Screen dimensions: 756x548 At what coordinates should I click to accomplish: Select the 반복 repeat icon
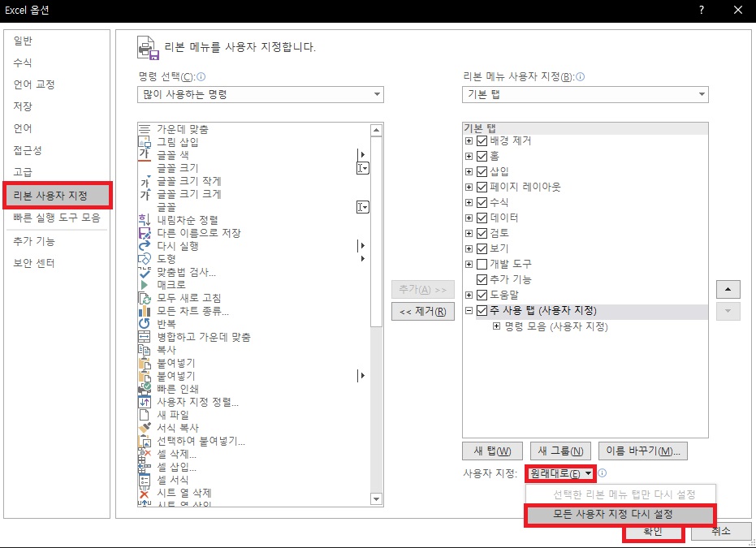point(145,324)
